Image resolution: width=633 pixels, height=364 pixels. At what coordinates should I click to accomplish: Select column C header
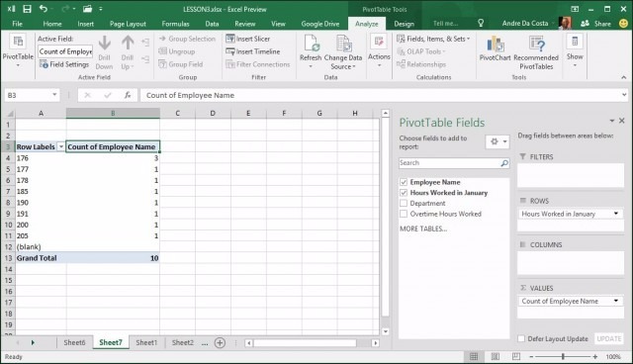point(177,114)
